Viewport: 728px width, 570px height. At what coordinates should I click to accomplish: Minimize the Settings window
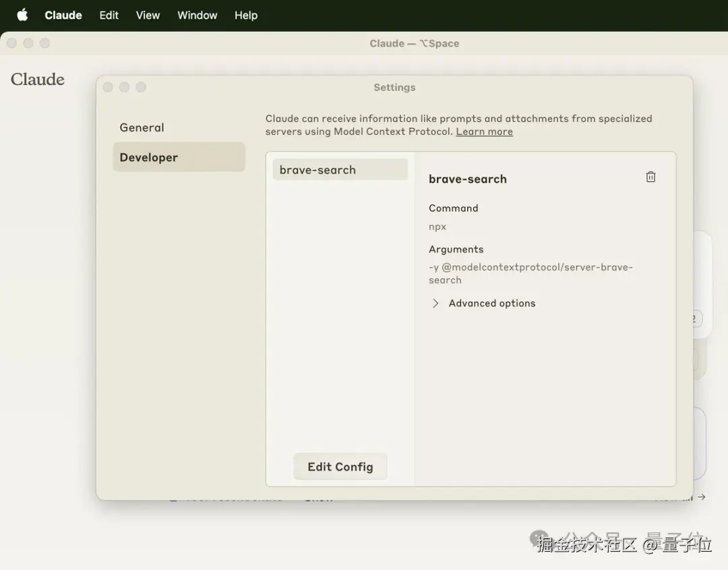point(125,87)
